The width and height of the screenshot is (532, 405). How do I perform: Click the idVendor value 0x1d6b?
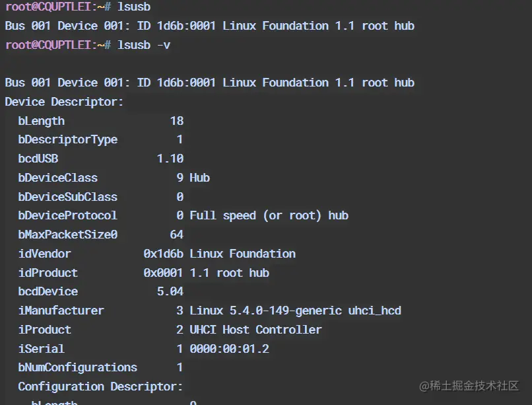pos(163,254)
